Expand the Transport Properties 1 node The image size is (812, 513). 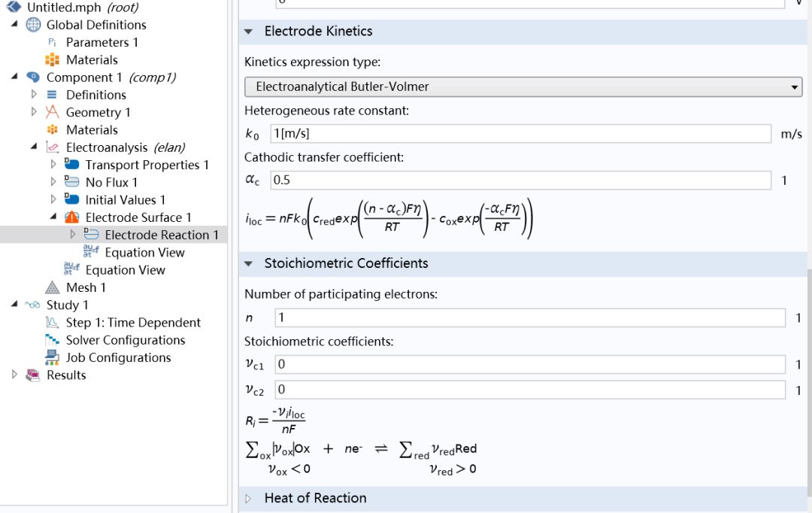point(53,165)
